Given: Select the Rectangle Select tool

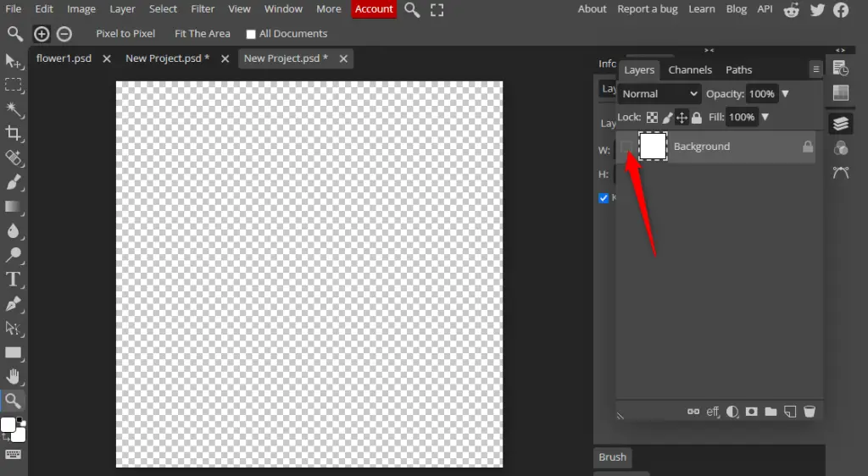Looking at the screenshot, I should click(13, 85).
